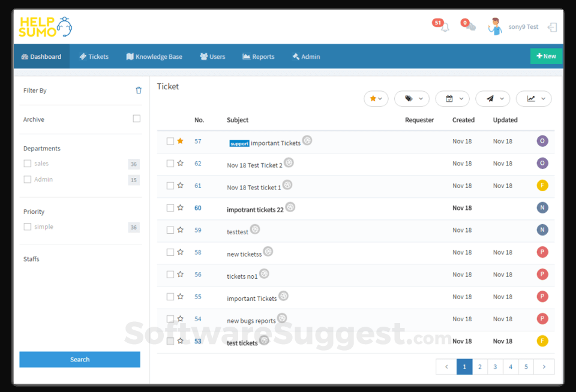Switch to the Tickets section
576x392 pixels.
(x=94, y=56)
